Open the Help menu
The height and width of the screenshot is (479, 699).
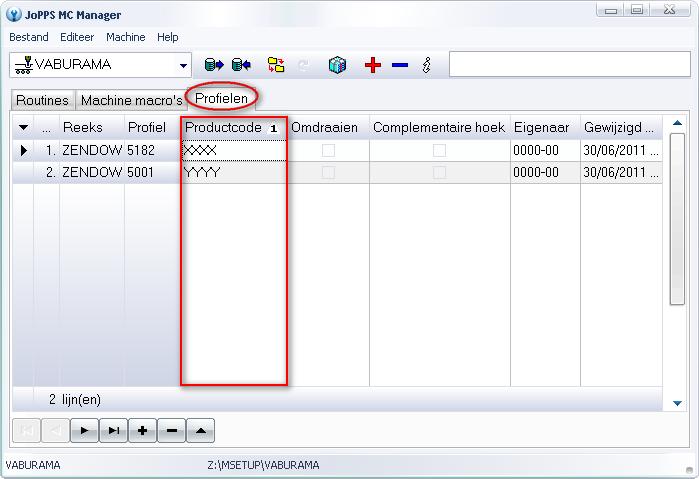click(x=168, y=37)
